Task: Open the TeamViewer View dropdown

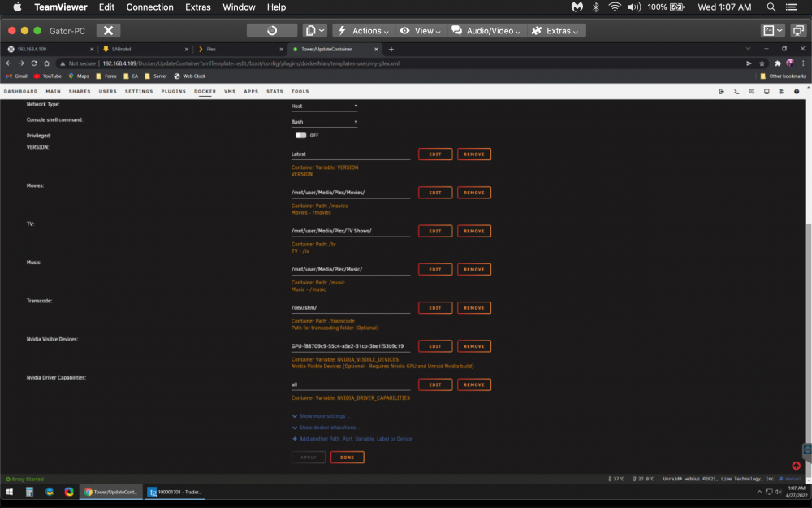Action: [420, 31]
